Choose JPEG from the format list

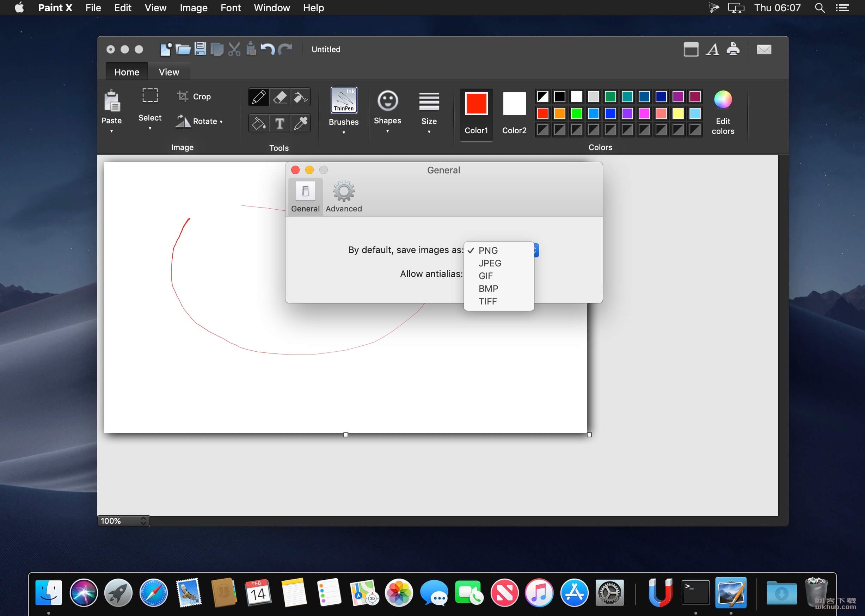point(499,263)
